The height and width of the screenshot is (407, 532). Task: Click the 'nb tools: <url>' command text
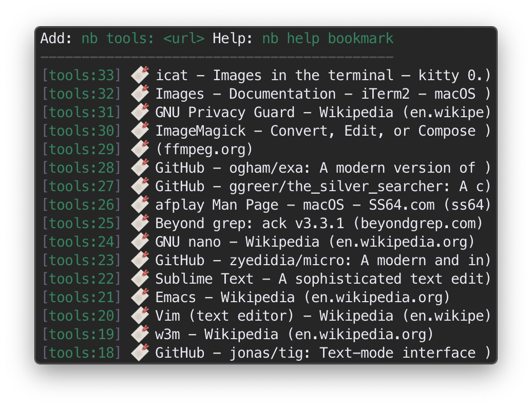pyautogui.click(x=143, y=39)
